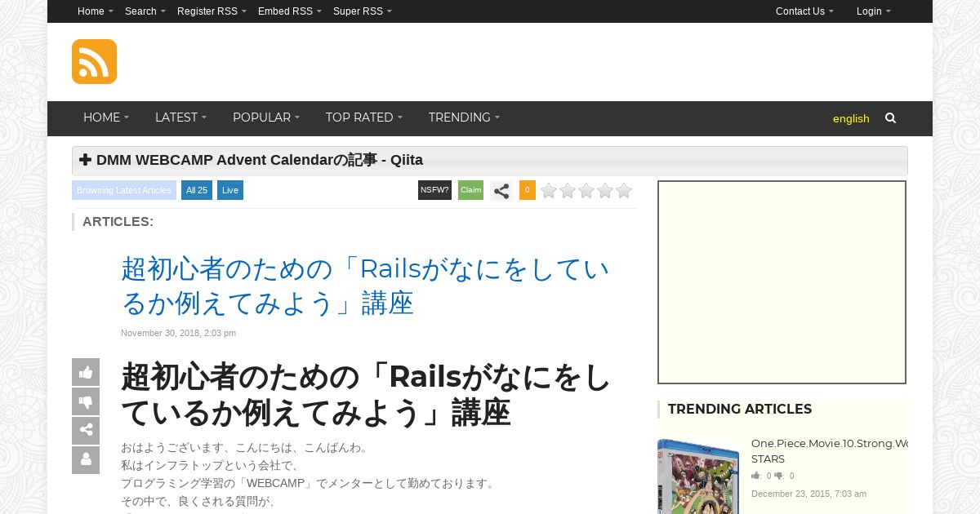Switch language via the english link
The image size is (980, 514).
851,119
